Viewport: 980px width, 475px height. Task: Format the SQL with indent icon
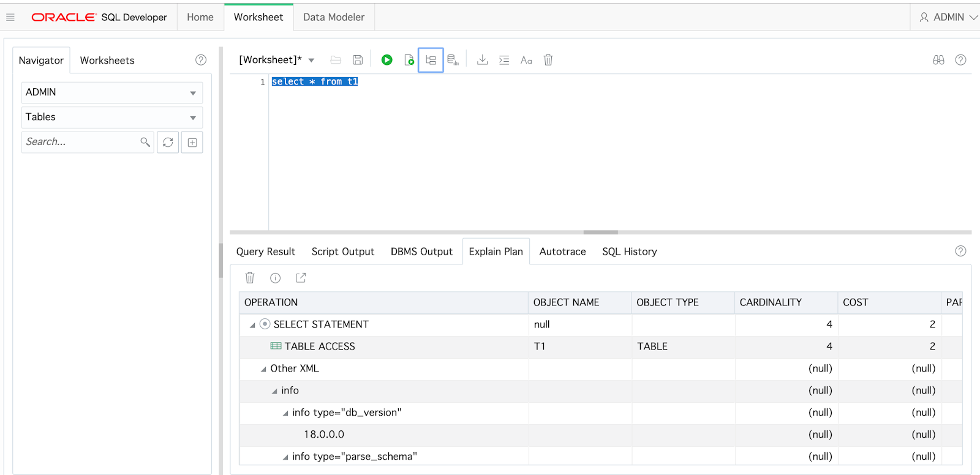pos(504,60)
